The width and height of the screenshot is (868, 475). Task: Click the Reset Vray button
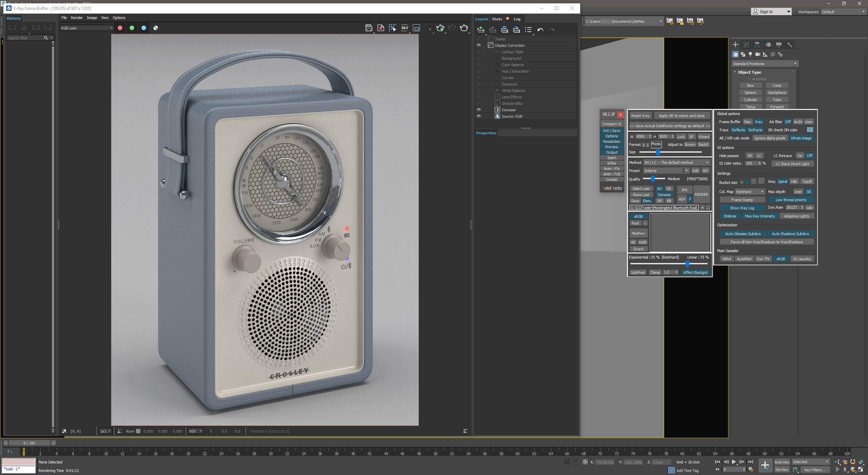tap(640, 116)
